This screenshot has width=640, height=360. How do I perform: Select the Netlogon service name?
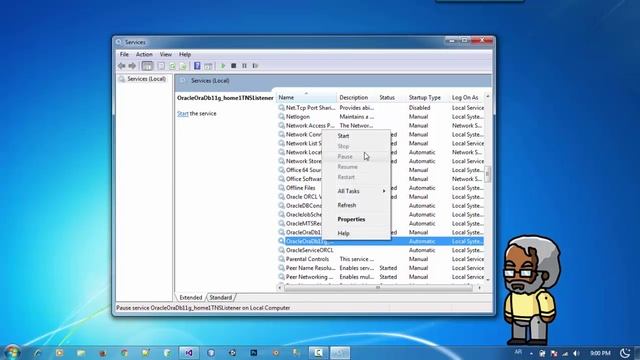[298, 117]
